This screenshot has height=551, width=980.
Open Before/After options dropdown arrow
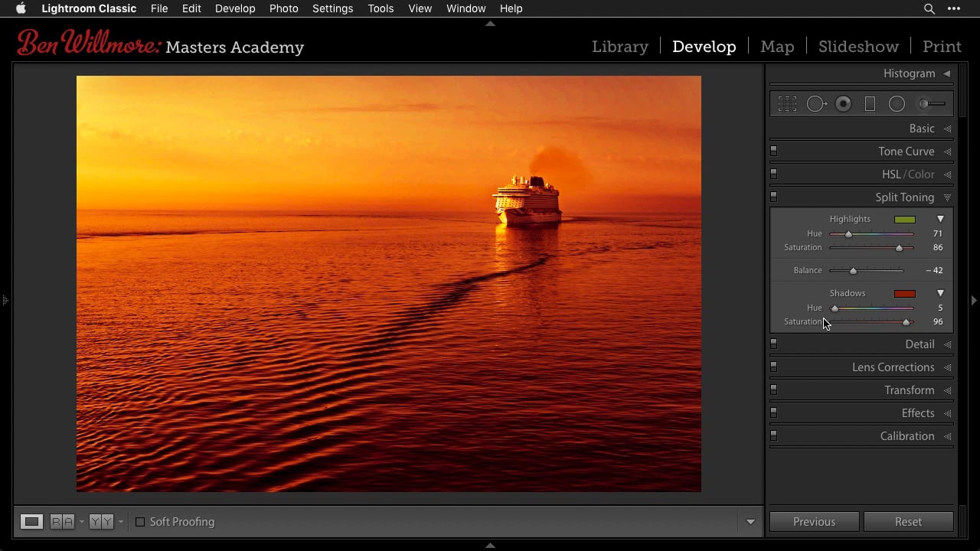click(x=120, y=522)
